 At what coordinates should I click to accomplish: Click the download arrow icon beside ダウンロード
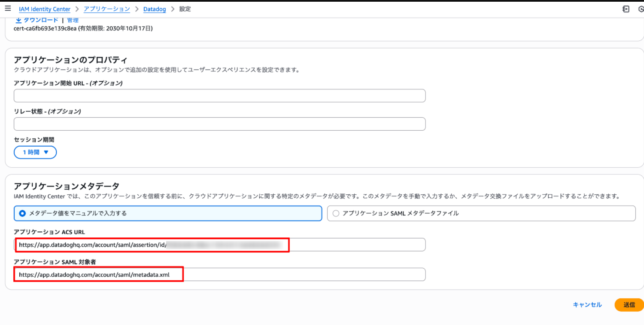(18, 19)
